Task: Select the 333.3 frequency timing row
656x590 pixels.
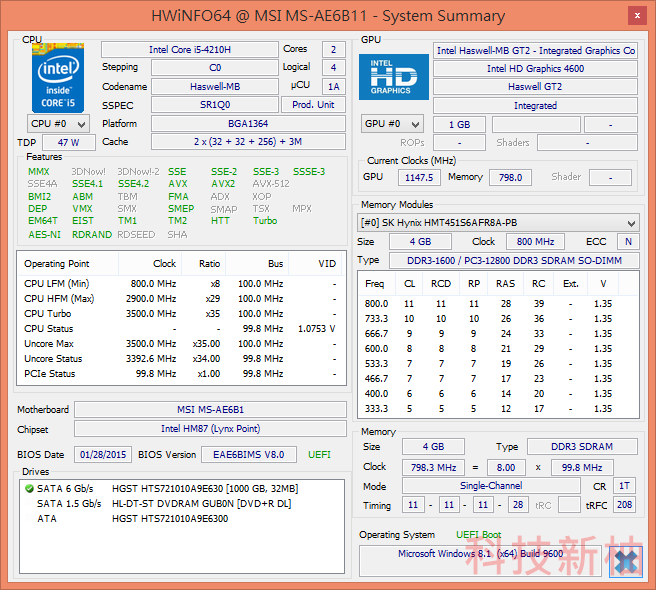Action: 498,408
